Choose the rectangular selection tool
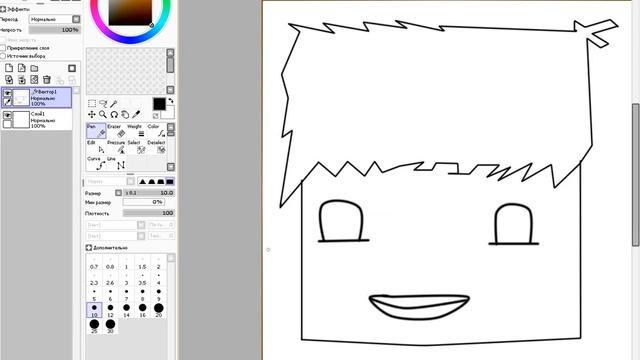The image size is (640, 360). tap(92, 104)
